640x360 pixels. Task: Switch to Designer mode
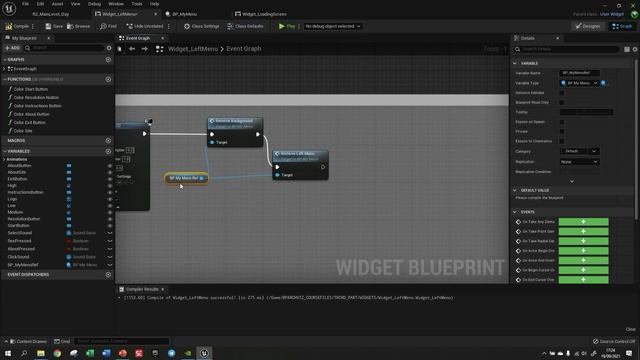pos(588,26)
